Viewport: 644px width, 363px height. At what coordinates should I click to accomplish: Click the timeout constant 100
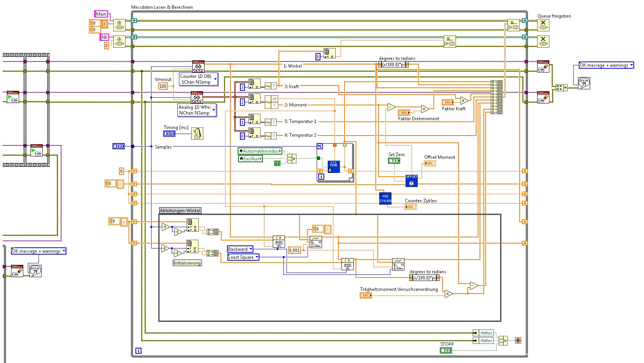pyautogui.click(x=163, y=86)
